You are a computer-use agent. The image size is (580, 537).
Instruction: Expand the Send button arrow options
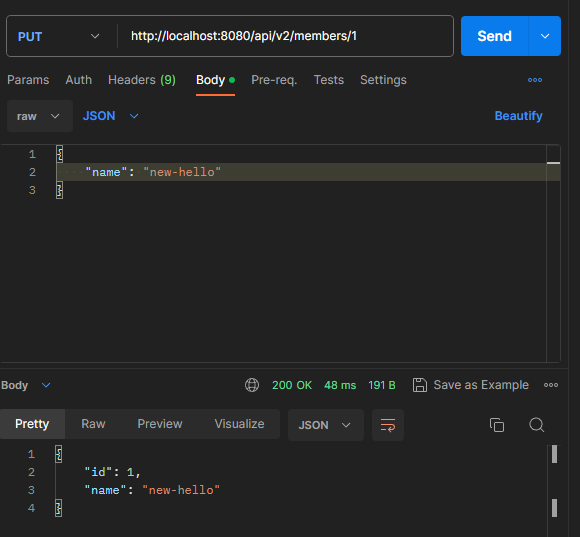pyautogui.click(x=545, y=36)
